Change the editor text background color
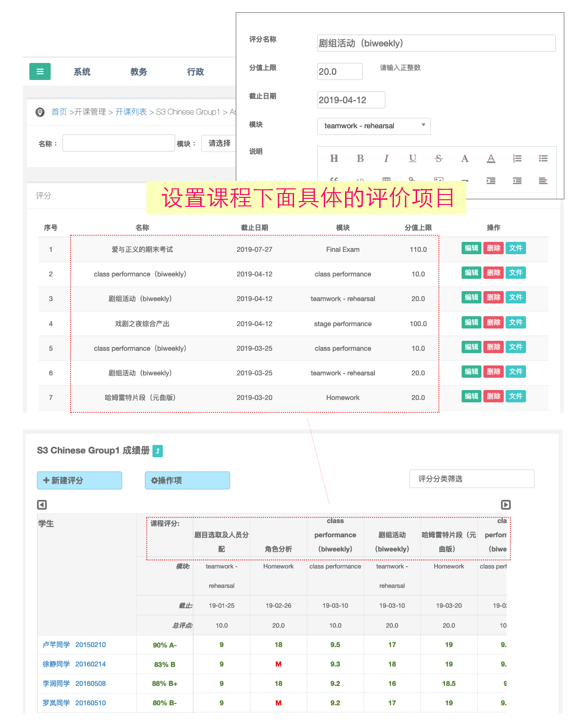 pos(491,159)
